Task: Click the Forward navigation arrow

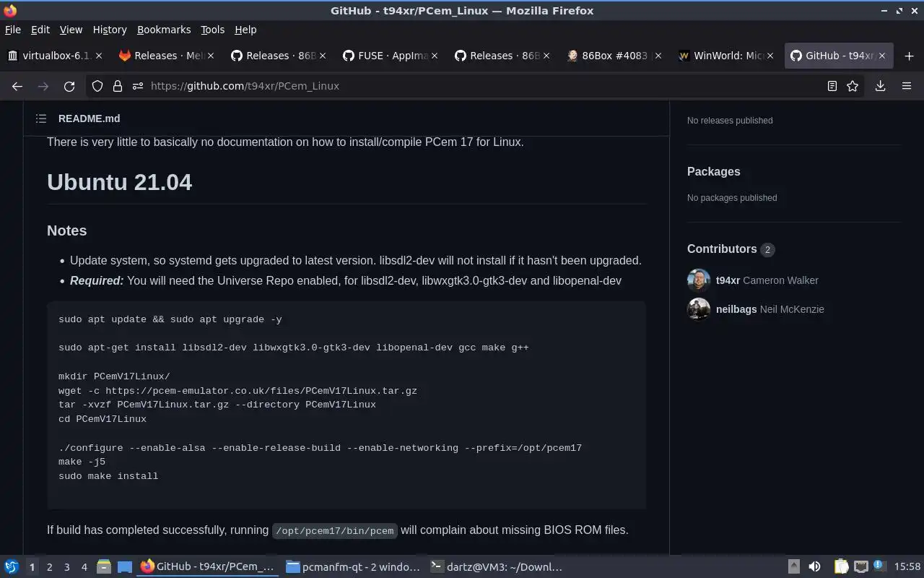Action: coord(43,86)
